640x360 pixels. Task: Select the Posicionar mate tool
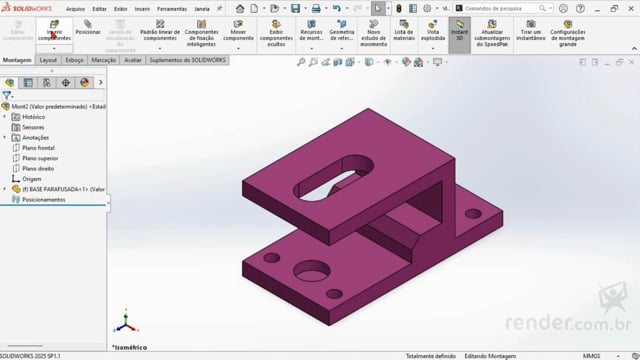88,27
